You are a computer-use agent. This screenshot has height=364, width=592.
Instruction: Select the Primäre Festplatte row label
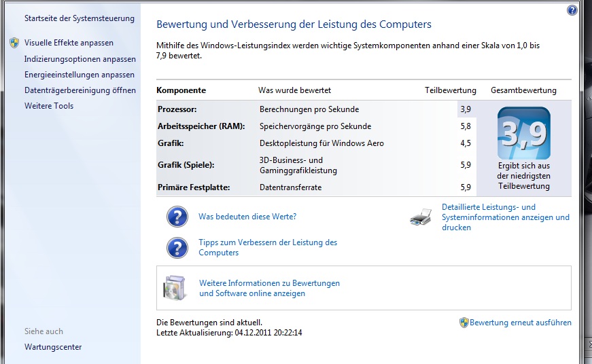click(x=194, y=187)
